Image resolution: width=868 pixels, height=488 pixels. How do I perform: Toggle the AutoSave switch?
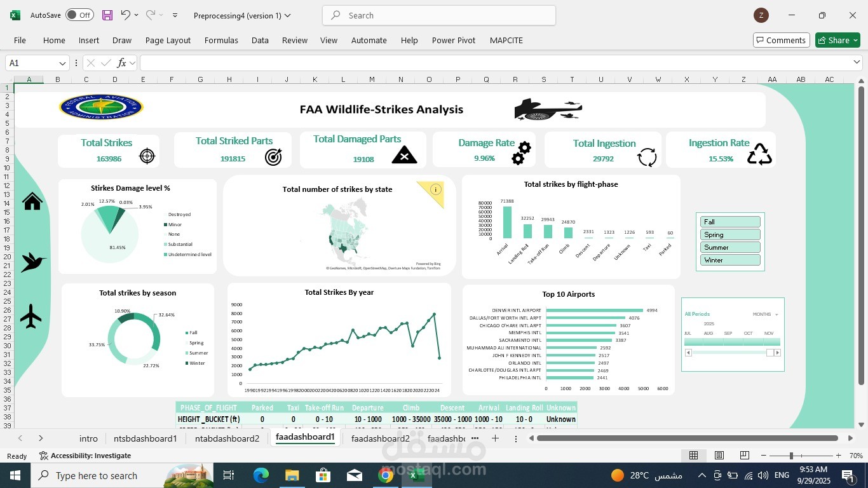(79, 15)
